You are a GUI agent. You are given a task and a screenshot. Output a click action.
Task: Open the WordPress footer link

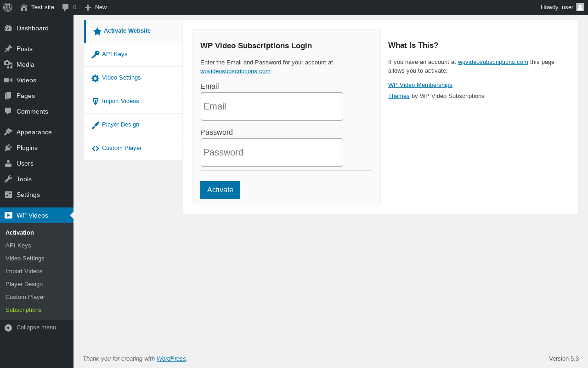click(171, 359)
